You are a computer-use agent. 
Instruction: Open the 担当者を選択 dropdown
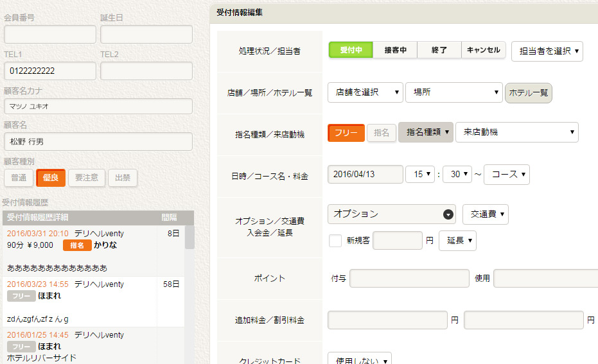547,51
